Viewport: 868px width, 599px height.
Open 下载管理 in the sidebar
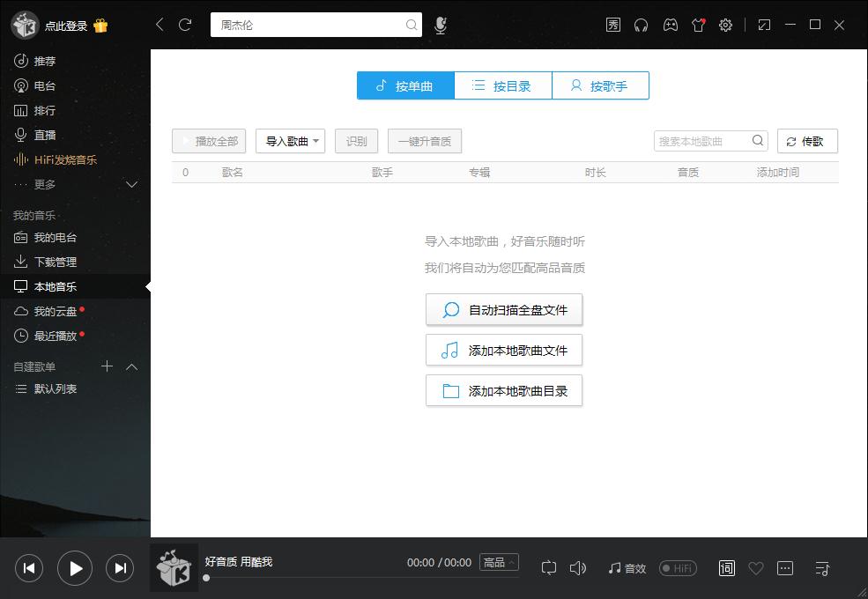(x=75, y=262)
